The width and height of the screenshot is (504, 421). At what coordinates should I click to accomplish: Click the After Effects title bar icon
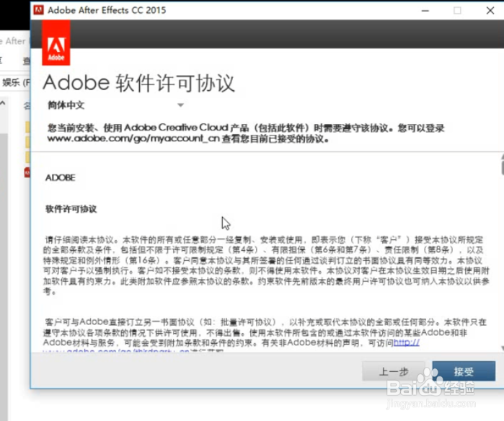(38, 10)
